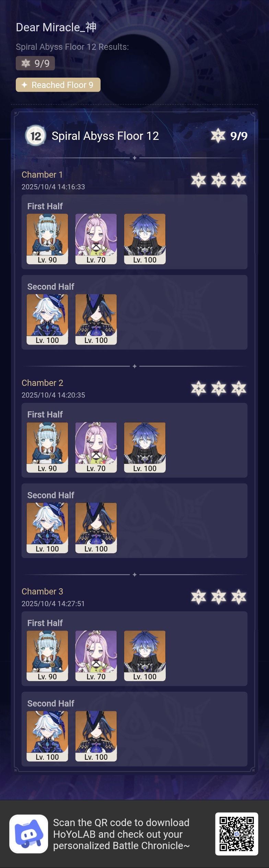
Task: Select Chamber 1 pink-haired Lv. 70 character
Action: [x=96, y=239]
